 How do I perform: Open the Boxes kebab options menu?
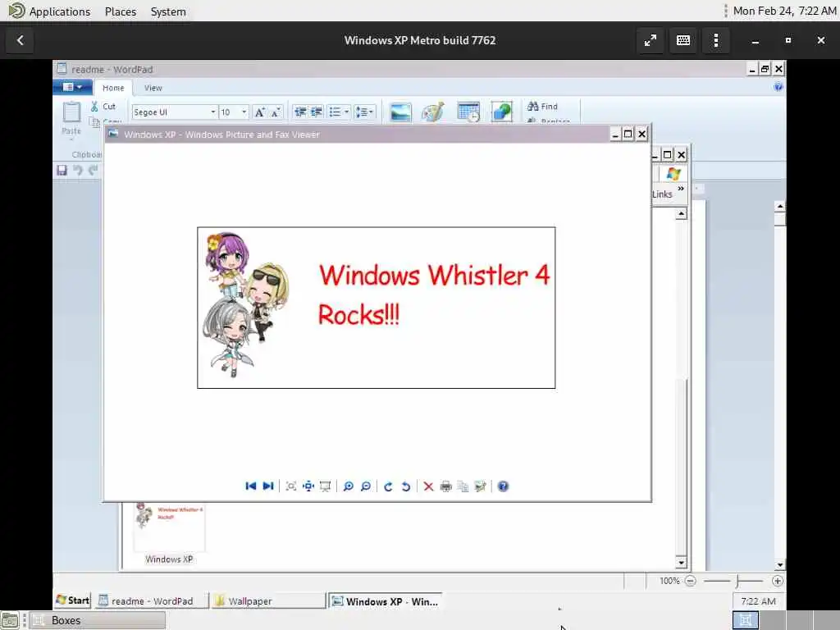tap(715, 40)
